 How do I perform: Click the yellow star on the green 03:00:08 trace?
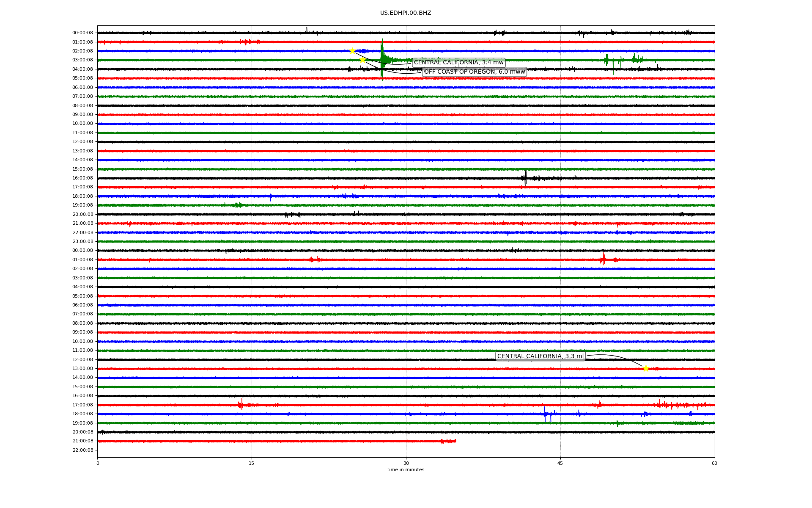[362, 60]
